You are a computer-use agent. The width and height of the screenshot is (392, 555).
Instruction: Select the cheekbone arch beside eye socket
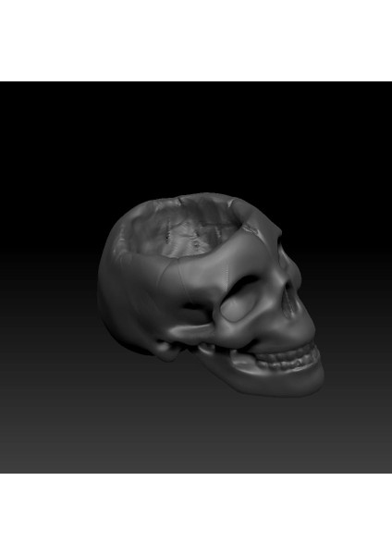coord(191,331)
